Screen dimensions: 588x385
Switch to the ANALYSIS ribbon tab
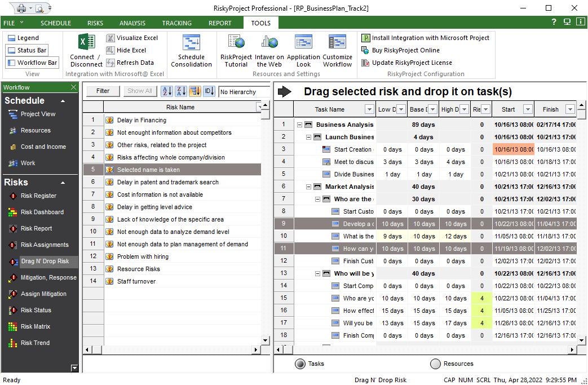pyautogui.click(x=132, y=23)
